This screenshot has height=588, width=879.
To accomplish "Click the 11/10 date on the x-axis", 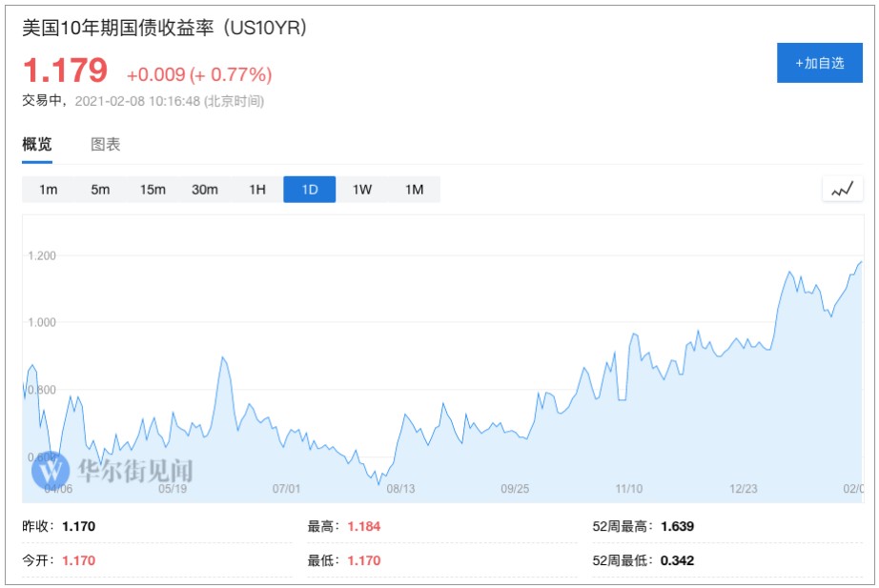I will click(629, 489).
